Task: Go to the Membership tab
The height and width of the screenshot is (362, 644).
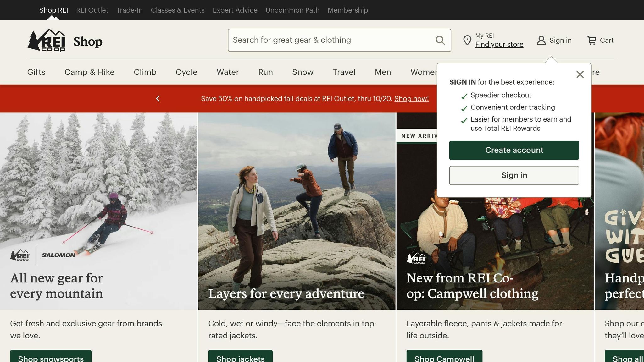Action: tap(347, 10)
